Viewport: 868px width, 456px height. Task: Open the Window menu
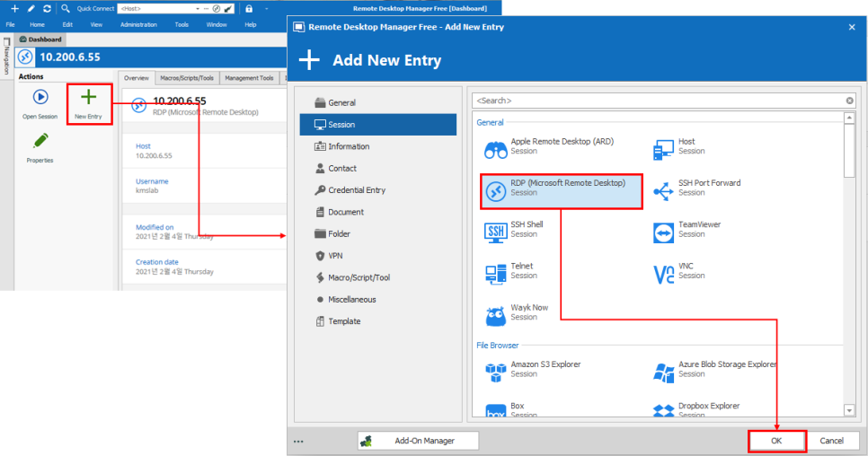point(217,24)
